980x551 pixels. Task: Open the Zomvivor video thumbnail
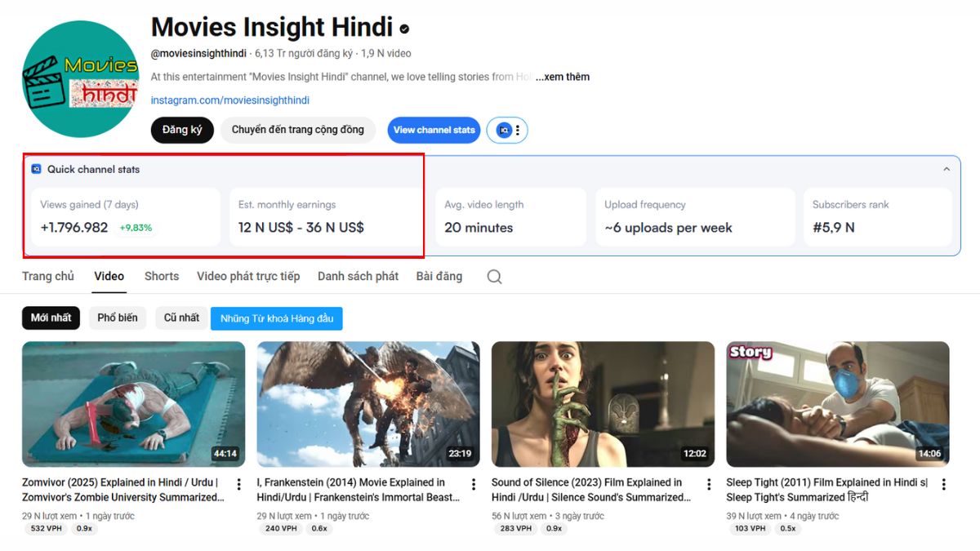[x=134, y=403]
